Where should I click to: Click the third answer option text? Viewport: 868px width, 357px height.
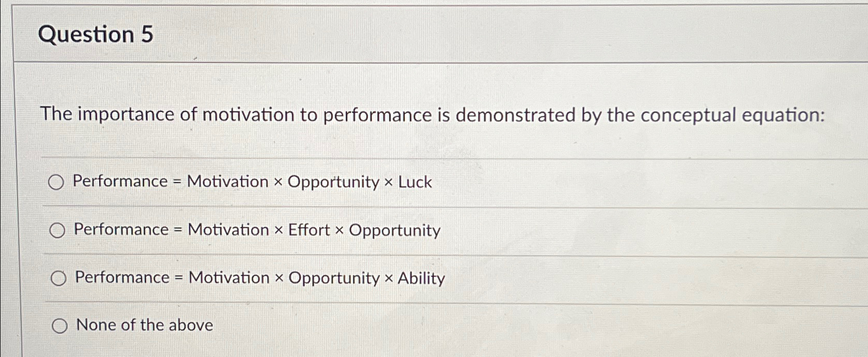[258, 278]
